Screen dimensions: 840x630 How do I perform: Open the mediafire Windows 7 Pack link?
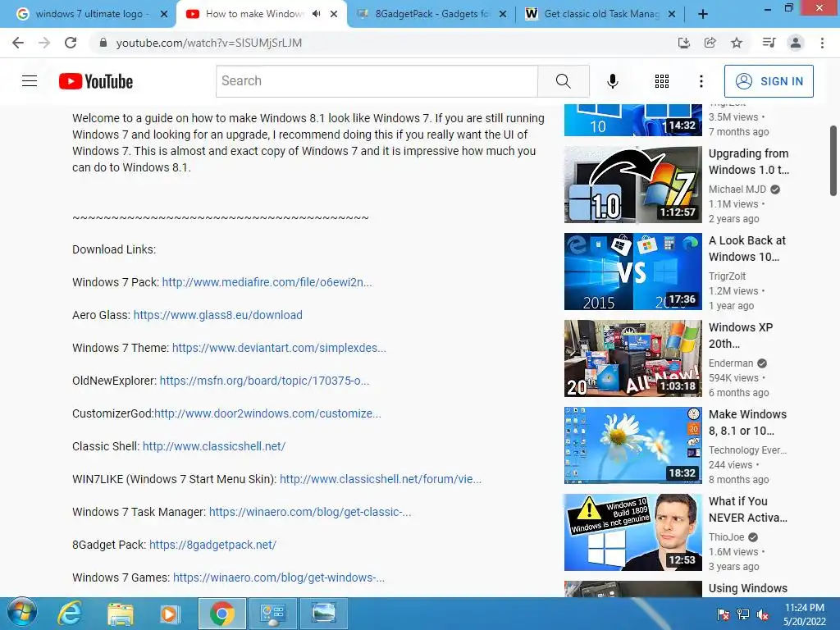coord(267,282)
